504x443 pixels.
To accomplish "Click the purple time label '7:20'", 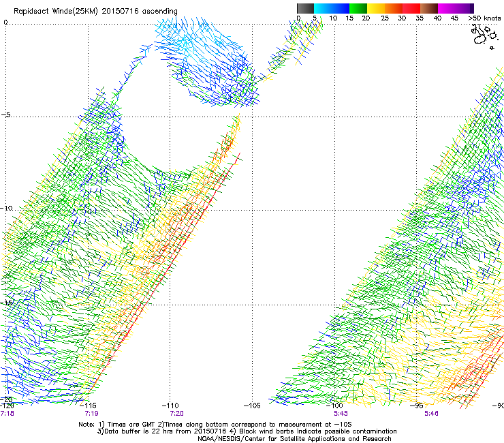I will click(x=176, y=414).
